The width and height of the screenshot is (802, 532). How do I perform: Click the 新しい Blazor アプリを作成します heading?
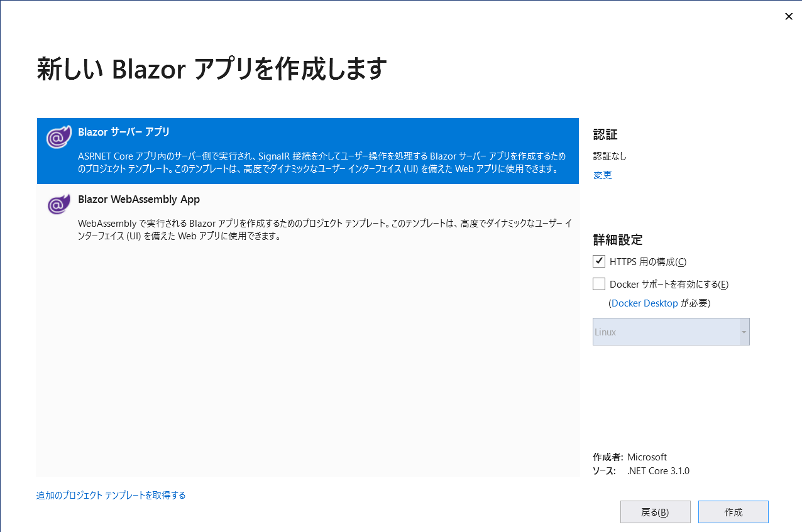tap(211, 69)
